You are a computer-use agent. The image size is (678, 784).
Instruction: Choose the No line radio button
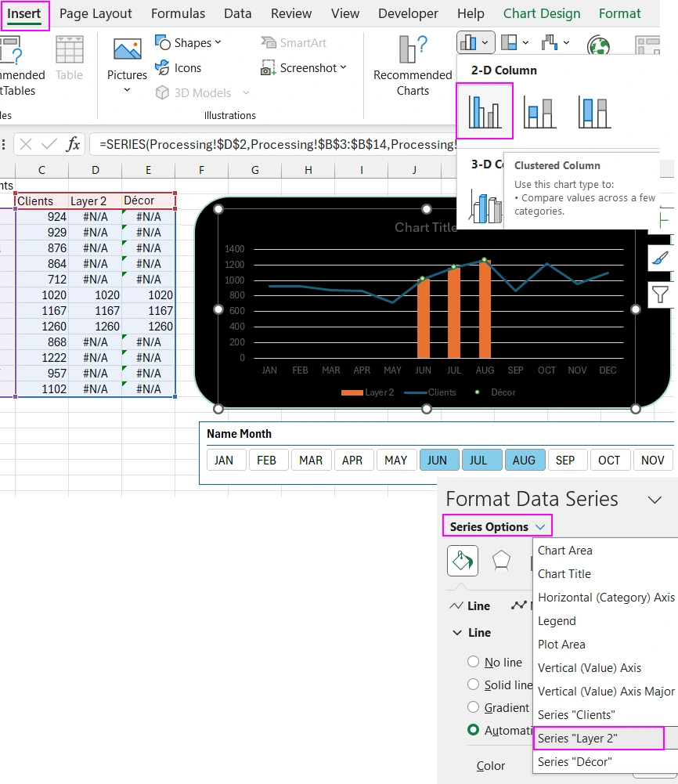coord(473,662)
